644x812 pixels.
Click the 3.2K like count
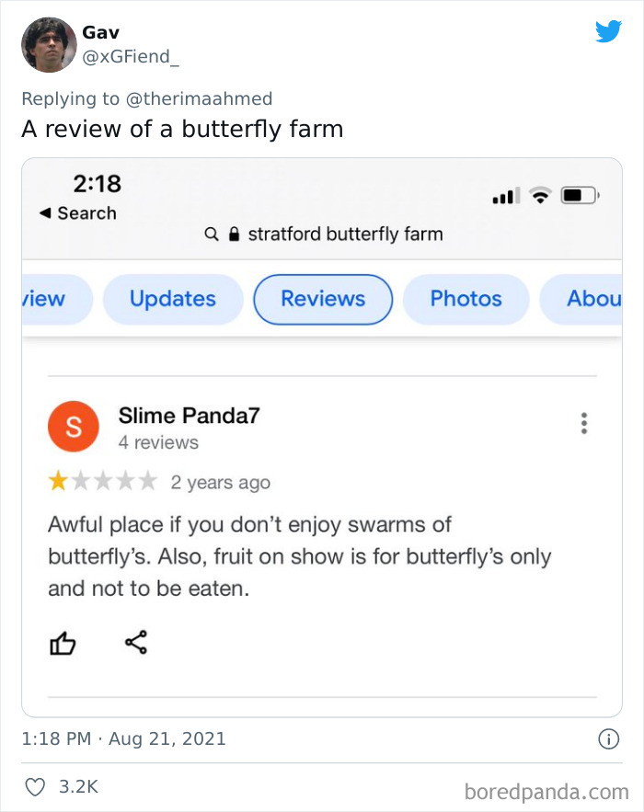77,786
